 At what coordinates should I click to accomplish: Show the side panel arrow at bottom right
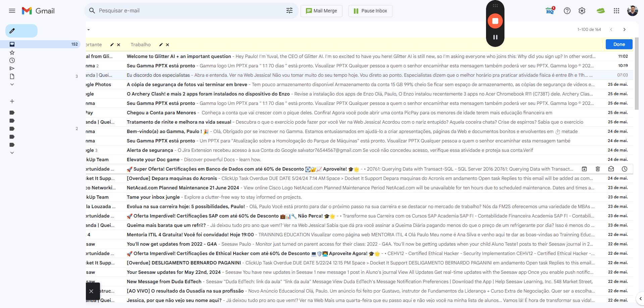click(640, 298)
